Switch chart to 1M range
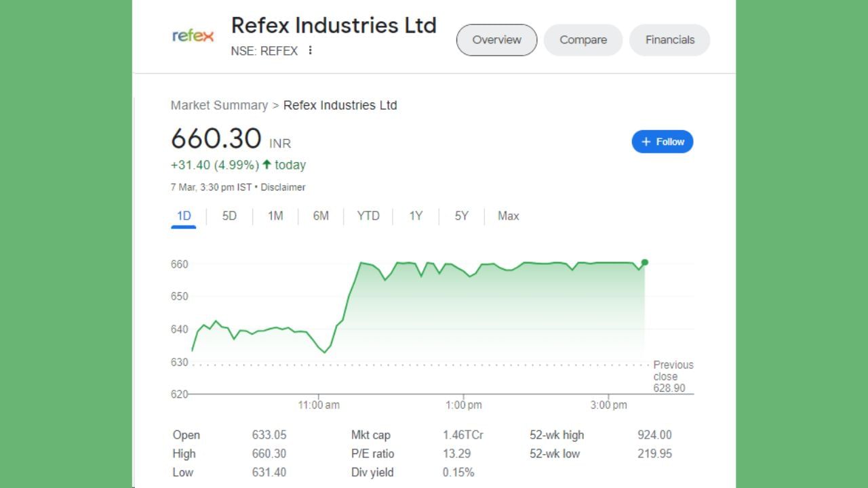Image resolution: width=868 pixels, height=488 pixels. point(275,216)
